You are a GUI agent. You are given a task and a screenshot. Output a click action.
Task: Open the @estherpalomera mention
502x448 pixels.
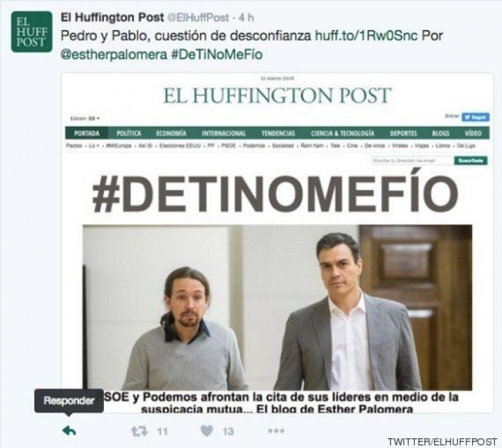click(114, 55)
